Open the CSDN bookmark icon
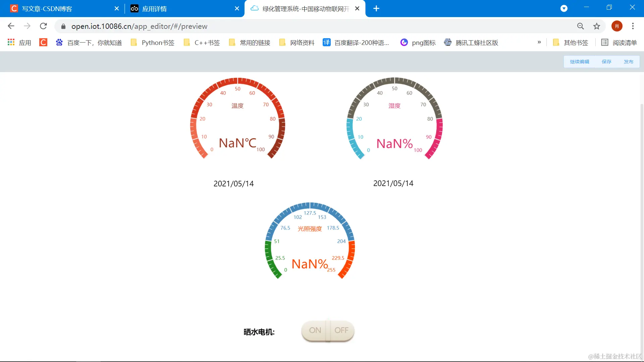The width and height of the screenshot is (644, 362). click(43, 42)
